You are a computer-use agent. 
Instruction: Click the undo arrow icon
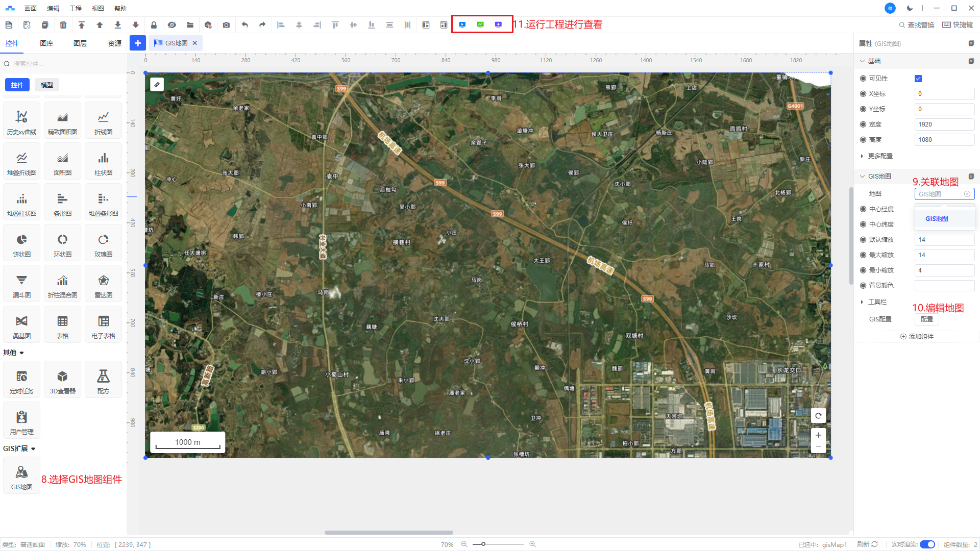tap(245, 25)
